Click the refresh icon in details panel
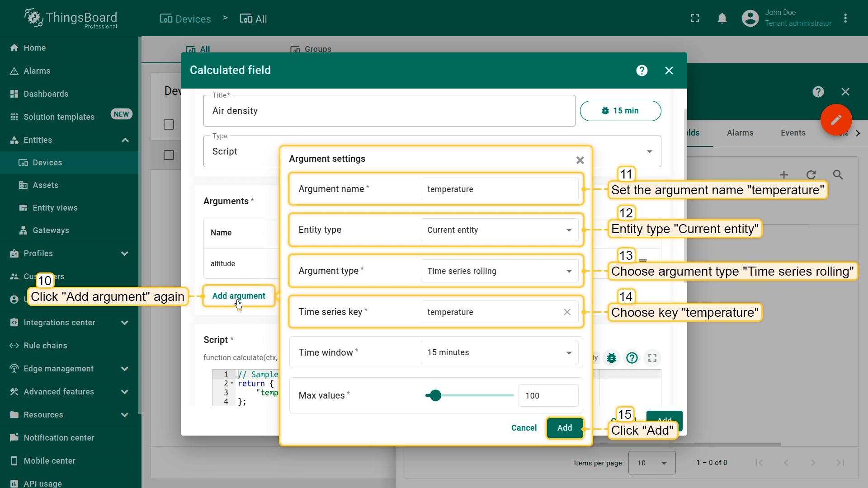This screenshot has width=868, height=488. click(x=811, y=175)
